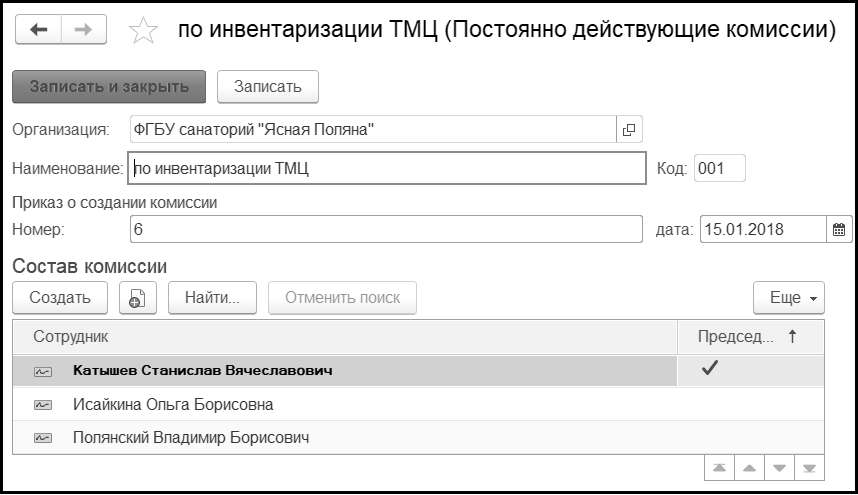Move row to top with arrow icon
Image resolution: width=858 pixels, height=495 pixels.
[x=719, y=468]
